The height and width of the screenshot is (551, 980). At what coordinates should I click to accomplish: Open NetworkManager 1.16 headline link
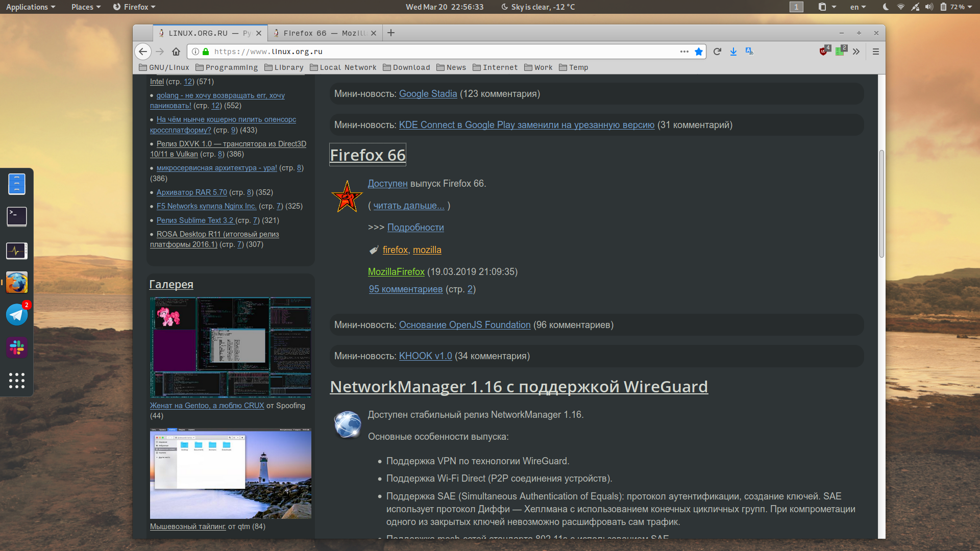(519, 387)
